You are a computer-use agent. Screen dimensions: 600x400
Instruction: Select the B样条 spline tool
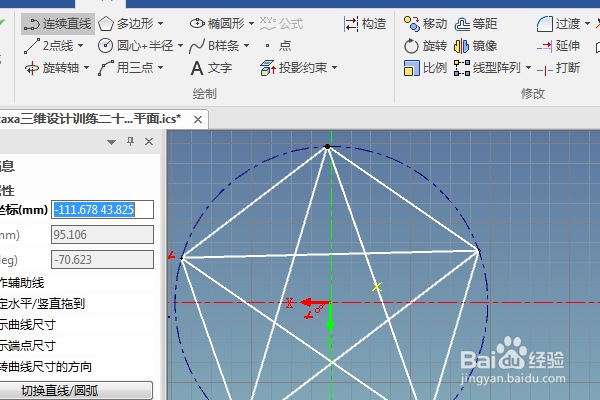(x=214, y=46)
